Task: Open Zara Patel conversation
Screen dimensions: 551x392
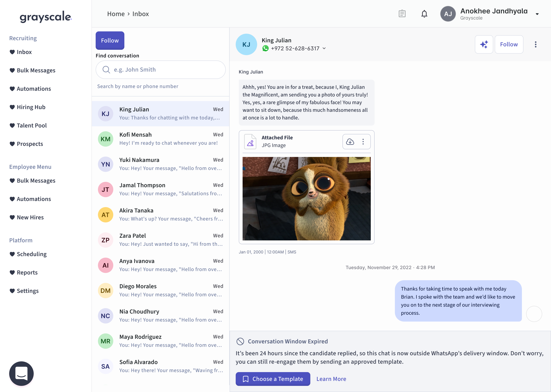Action: point(161,240)
